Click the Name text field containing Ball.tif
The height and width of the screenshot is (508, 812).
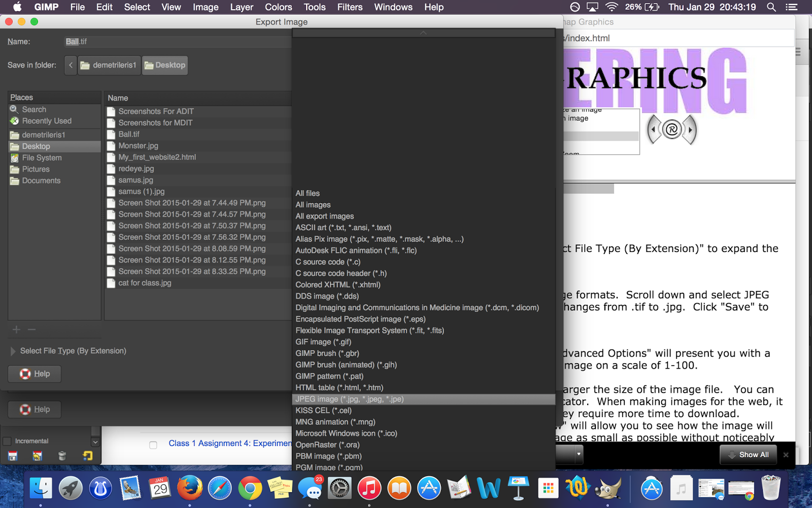178,42
